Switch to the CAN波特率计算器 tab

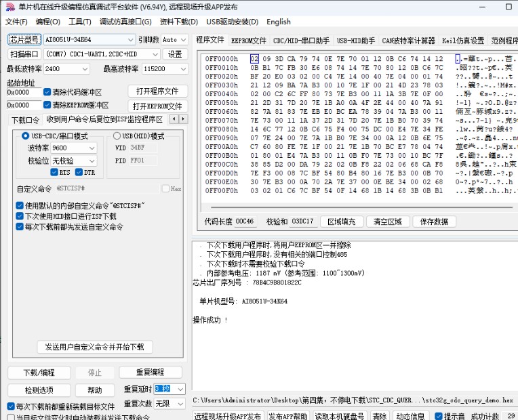click(x=409, y=41)
